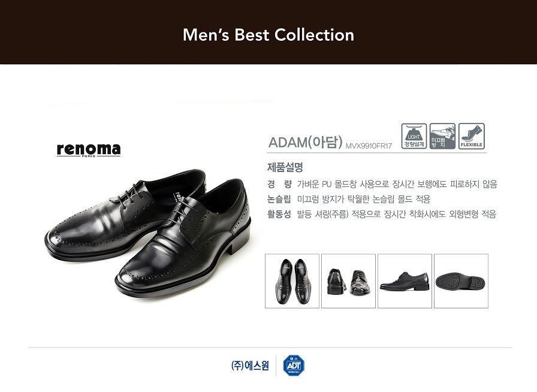This screenshot has height=392, width=537.
Task: Click the Men's Best Collection heading
Action: (x=268, y=35)
